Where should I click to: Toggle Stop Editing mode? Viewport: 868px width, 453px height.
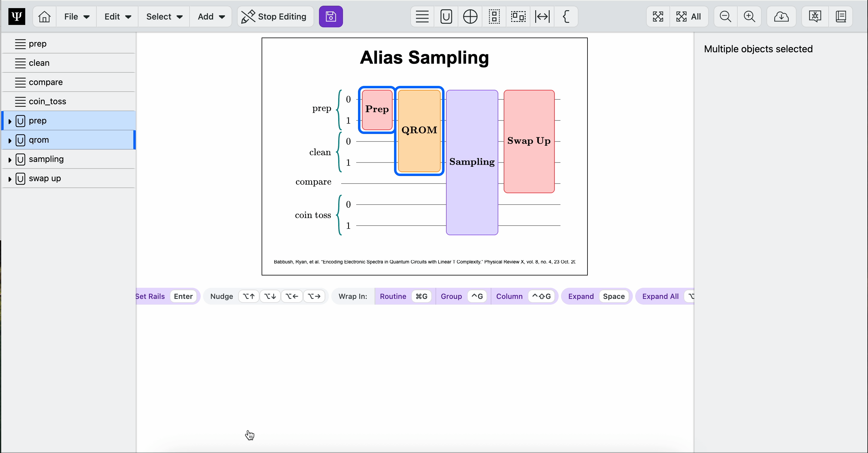tap(275, 17)
